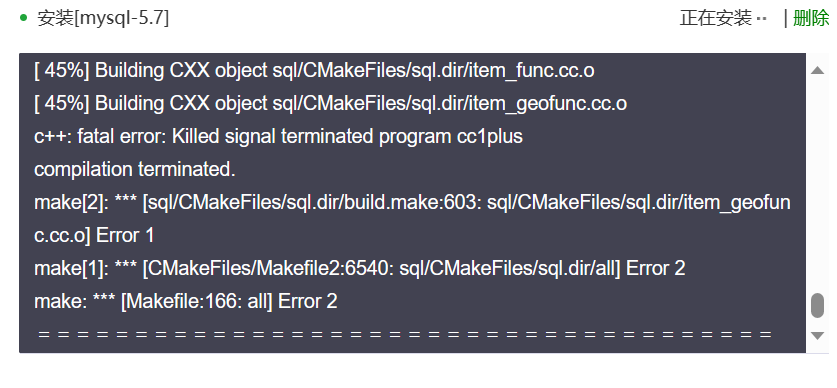Viewport: 837px width, 388px height.
Task: Click the scrollbar up arrow
Action: click(x=817, y=70)
